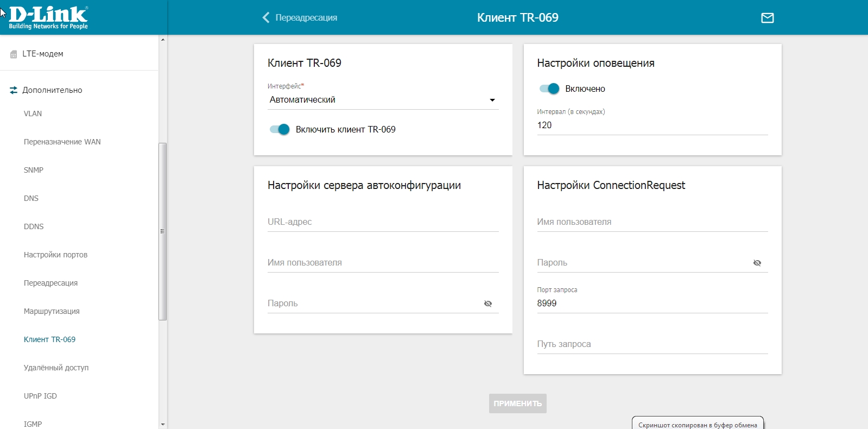Click the LTE-модем sidebar icon
The width and height of the screenshot is (868, 429).
pos(14,54)
